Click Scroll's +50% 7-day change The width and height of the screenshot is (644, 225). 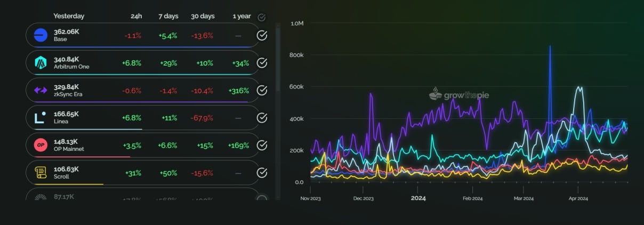[x=168, y=173]
